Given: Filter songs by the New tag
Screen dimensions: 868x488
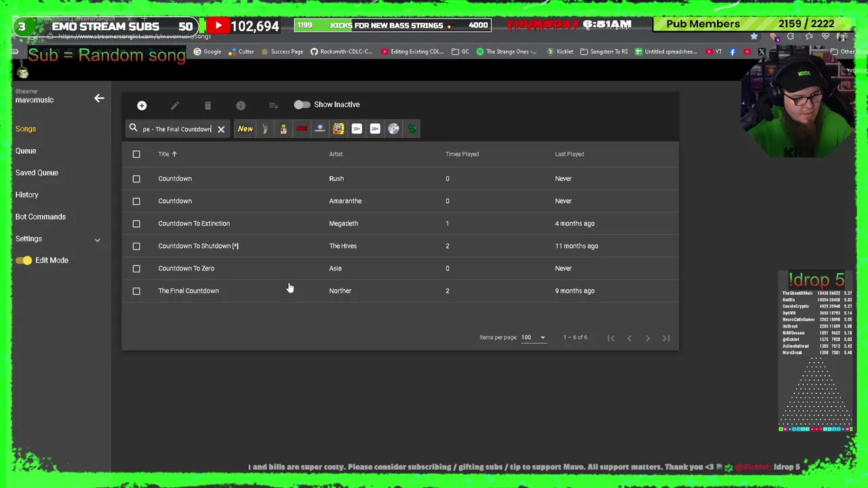Looking at the screenshot, I should point(245,129).
